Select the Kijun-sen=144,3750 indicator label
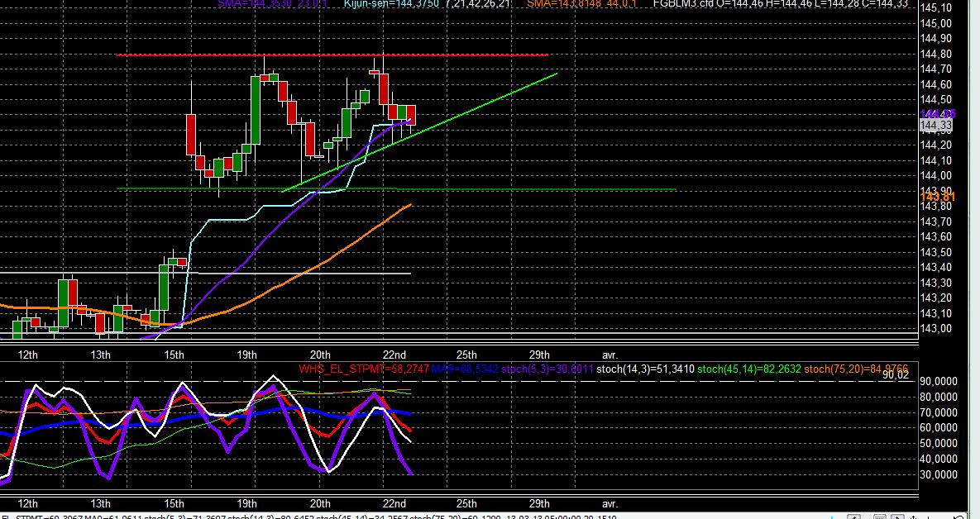 [427, 4]
